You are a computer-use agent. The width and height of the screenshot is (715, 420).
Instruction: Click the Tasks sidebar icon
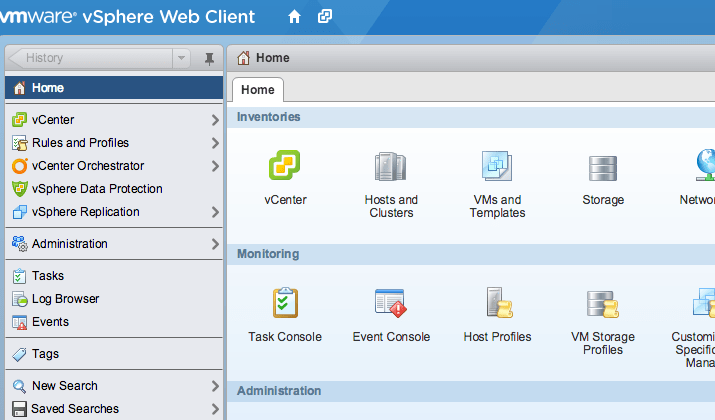pos(19,276)
